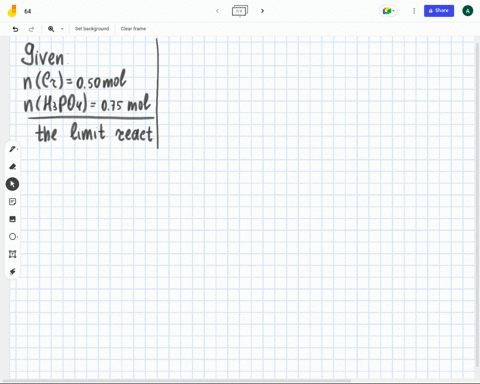
Task: Add a sticky note
Action: [12, 202]
